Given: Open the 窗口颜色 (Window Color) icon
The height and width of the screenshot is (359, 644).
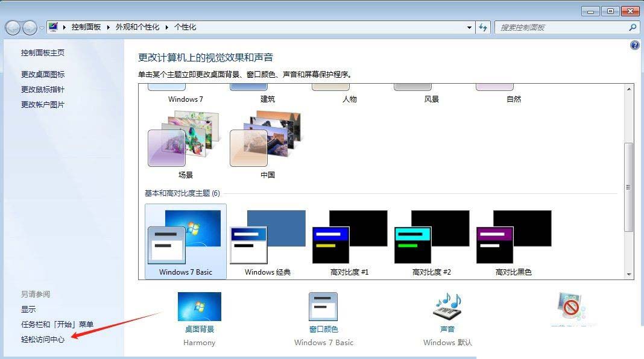Looking at the screenshot, I should (x=323, y=307).
